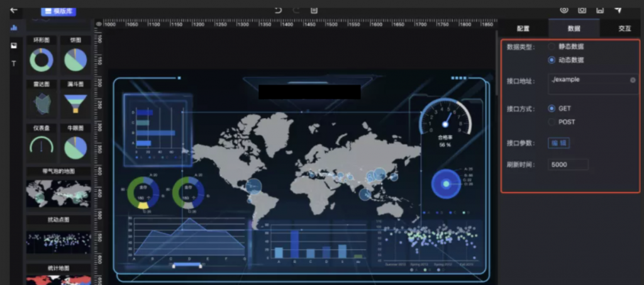644x285 pixels.
Task: Click the publish paper-plane icon
Action: click(618, 10)
